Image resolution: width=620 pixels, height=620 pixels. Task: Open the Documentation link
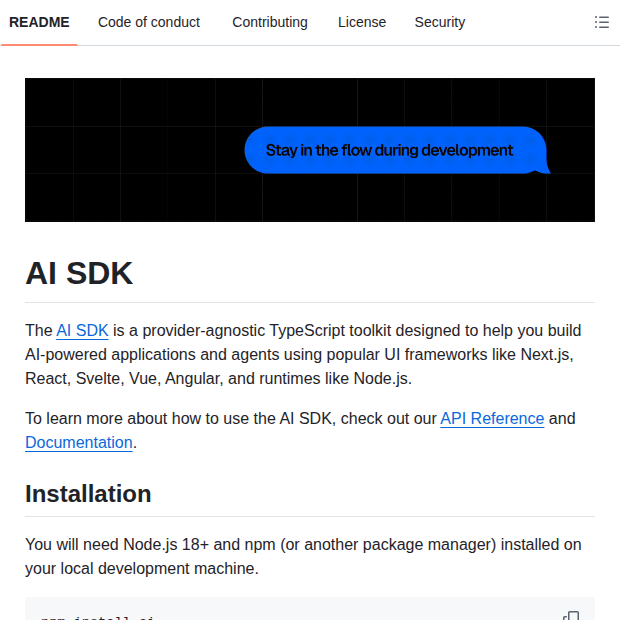(x=79, y=442)
